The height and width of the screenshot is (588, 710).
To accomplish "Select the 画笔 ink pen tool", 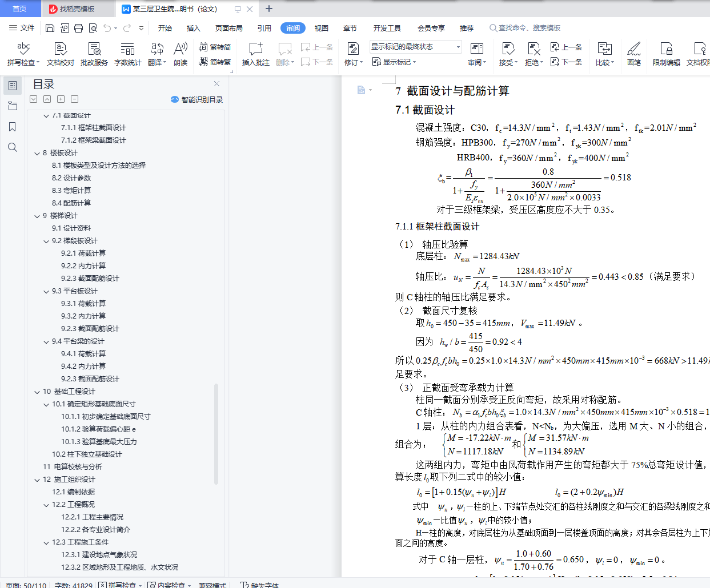I will 634,54.
